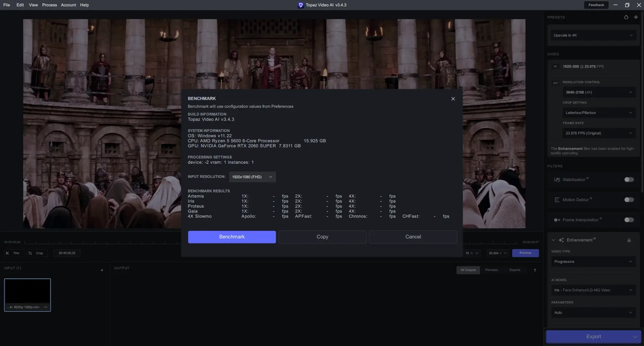Viewport: 644px width, 346px height.
Task: Click the Enhancement sparkle icon
Action: tap(561, 240)
